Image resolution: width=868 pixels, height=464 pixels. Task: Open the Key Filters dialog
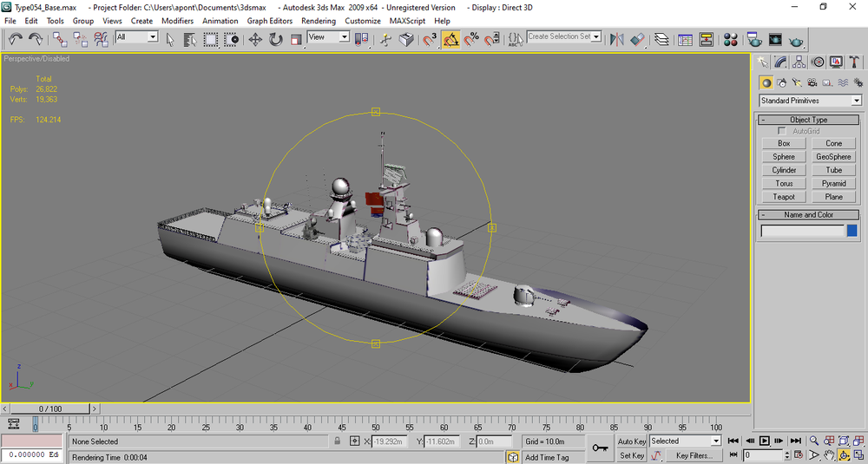point(694,455)
